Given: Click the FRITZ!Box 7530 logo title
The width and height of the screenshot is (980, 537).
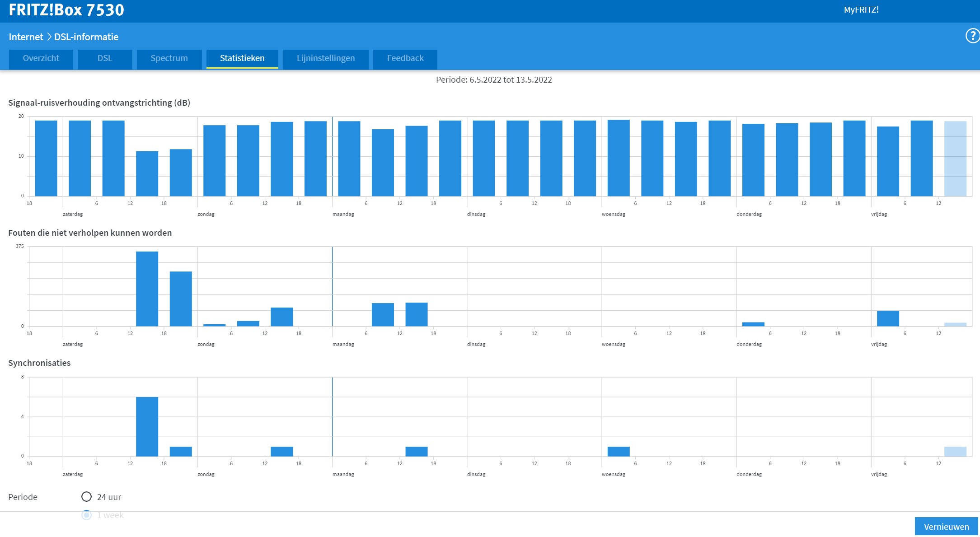Looking at the screenshot, I should click(66, 10).
